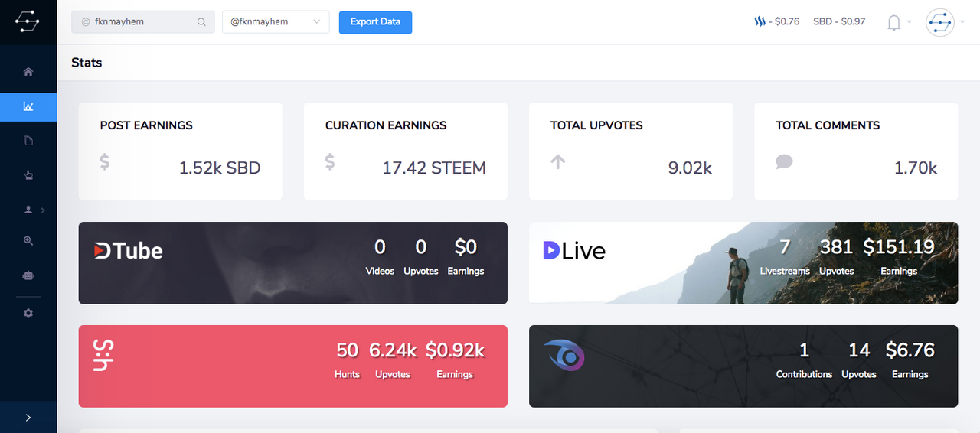The width and height of the screenshot is (980, 433).
Task: Open the Utopian contributions banner
Action: tap(743, 366)
